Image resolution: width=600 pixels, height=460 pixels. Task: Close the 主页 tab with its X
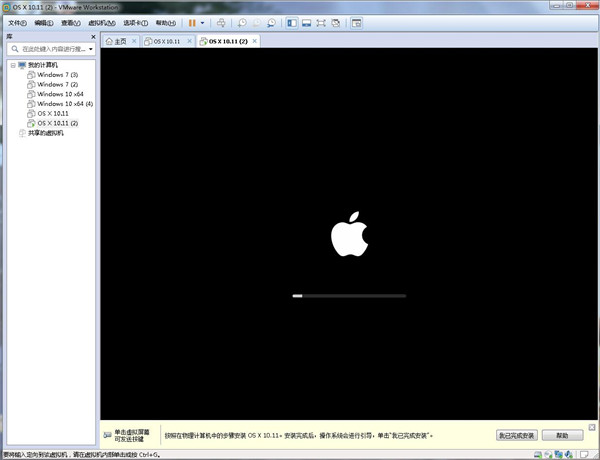coord(134,41)
